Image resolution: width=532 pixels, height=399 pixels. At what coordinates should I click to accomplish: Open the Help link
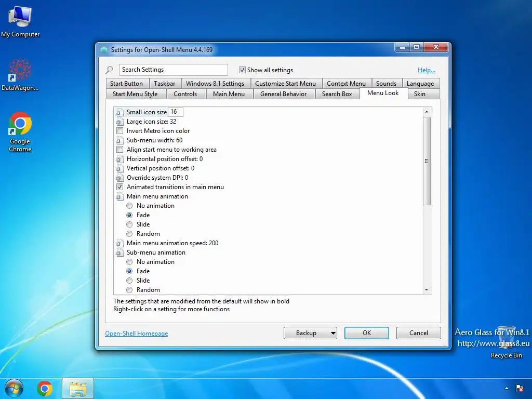click(x=427, y=70)
